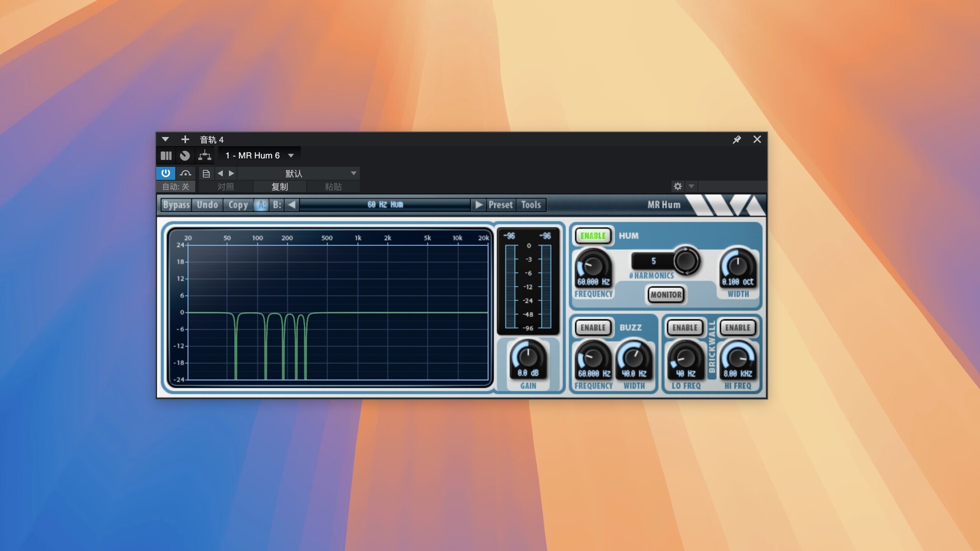Pin the plugin window
The height and width of the screenshot is (551, 980).
pyautogui.click(x=737, y=139)
